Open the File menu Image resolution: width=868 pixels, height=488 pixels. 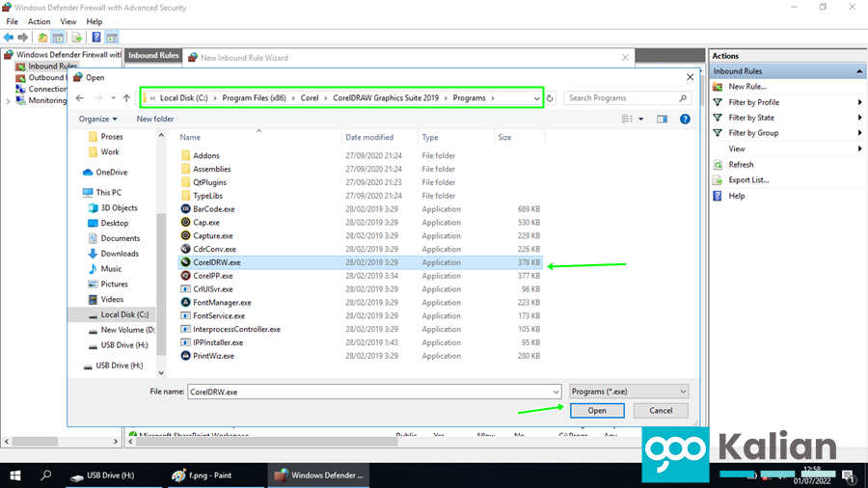[x=13, y=21]
